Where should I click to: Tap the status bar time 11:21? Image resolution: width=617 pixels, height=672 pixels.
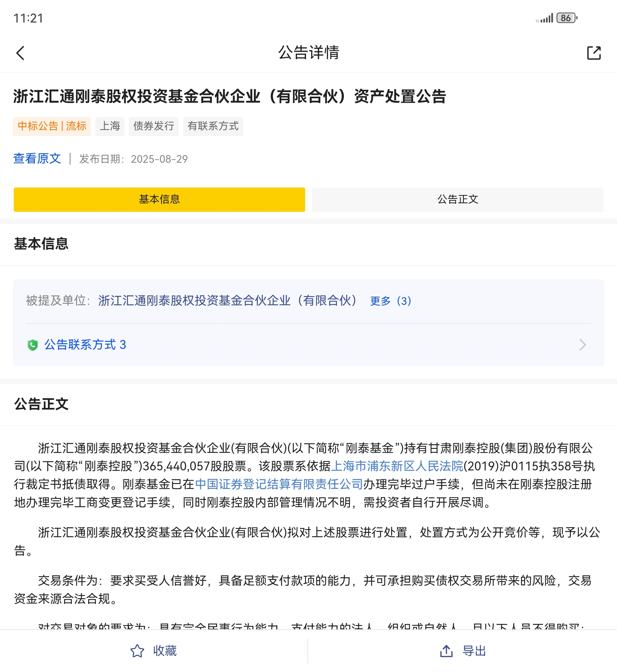coord(28,18)
